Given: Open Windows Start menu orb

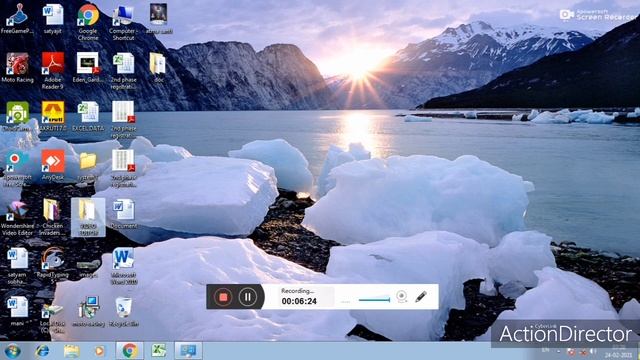Looking at the screenshot, I should point(13,351).
